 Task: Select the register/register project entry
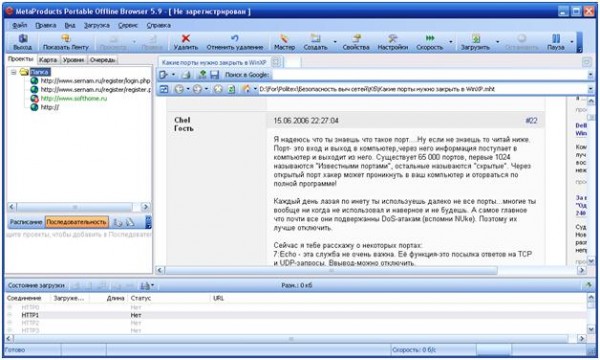95,90
